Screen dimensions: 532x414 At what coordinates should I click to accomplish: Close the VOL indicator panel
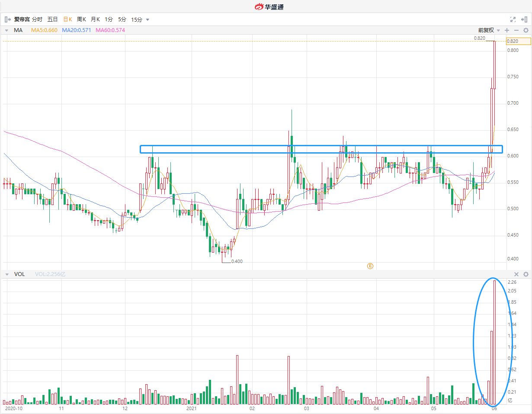516,274
